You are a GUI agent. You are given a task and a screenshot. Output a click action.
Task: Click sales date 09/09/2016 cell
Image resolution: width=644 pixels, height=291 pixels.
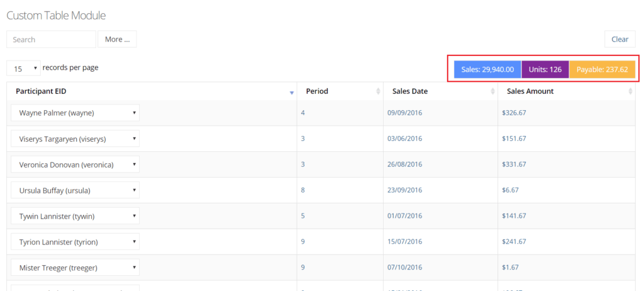pos(404,112)
